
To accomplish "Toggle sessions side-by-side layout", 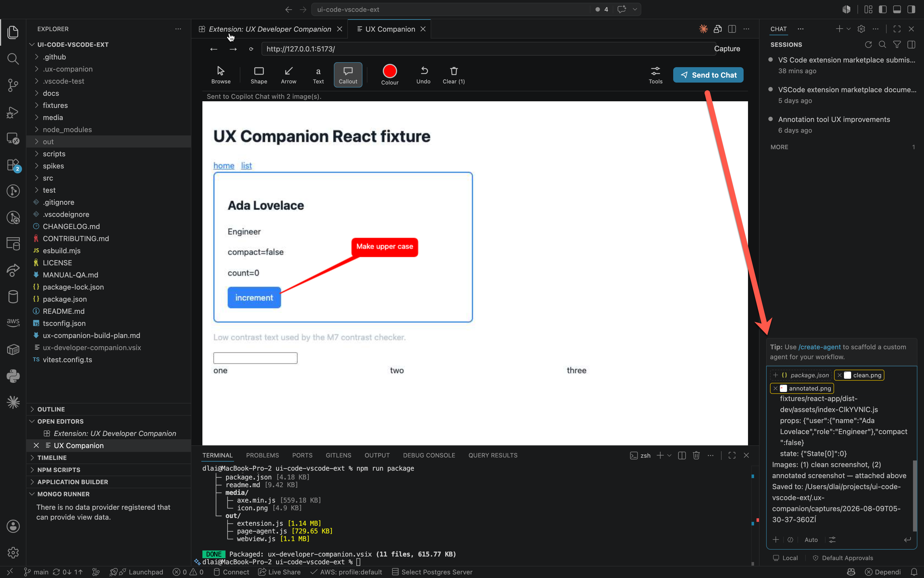I will point(911,45).
